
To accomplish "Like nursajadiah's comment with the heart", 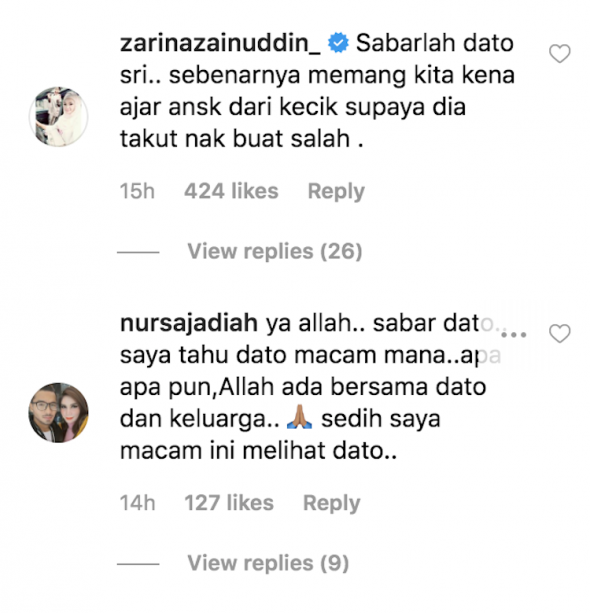I will coord(560,333).
